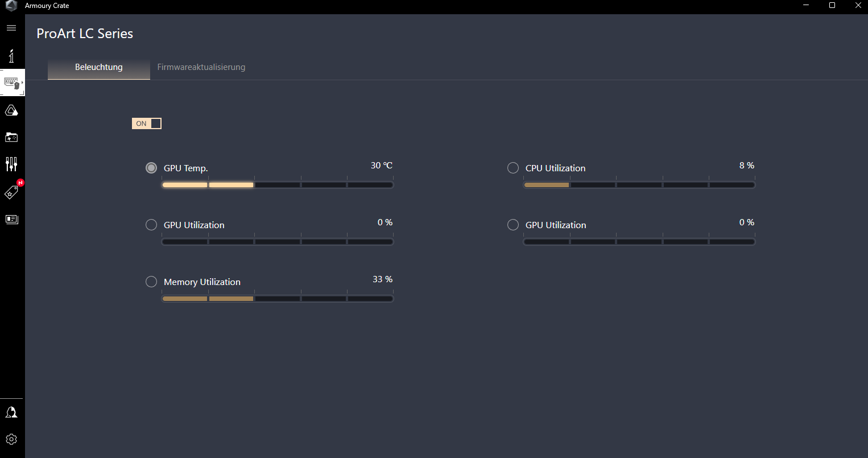The width and height of the screenshot is (868, 458).
Task: Select the Memory Utilization radio button
Action: 151,282
